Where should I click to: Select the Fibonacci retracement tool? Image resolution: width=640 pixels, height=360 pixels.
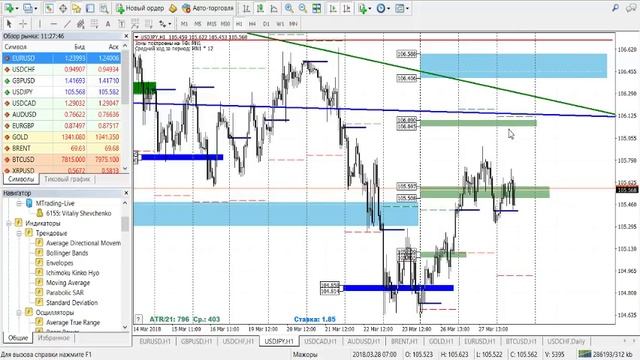point(94,24)
